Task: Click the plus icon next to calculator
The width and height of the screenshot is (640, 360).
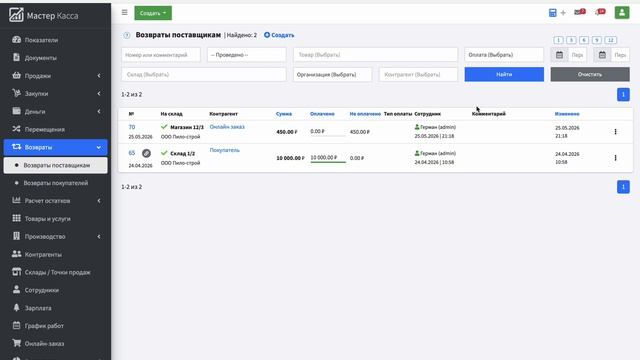Action: tap(563, 13)
